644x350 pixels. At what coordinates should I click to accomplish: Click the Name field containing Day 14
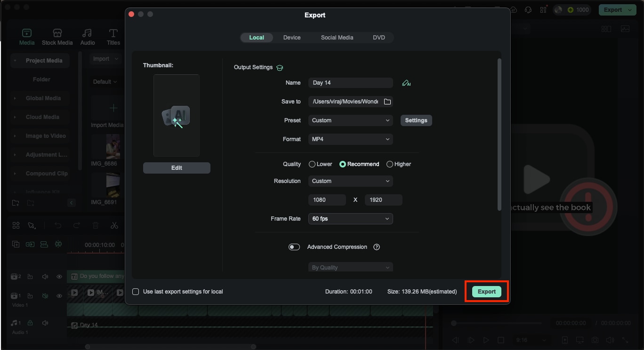(351, 83)
